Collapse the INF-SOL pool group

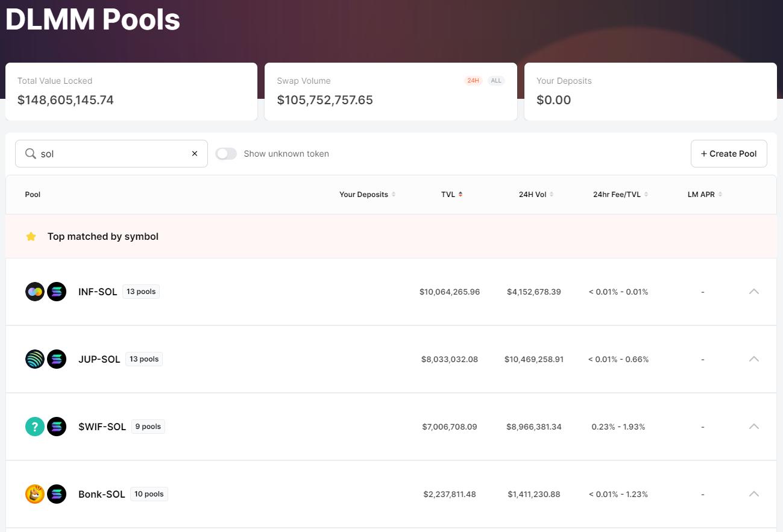(753, 292)
